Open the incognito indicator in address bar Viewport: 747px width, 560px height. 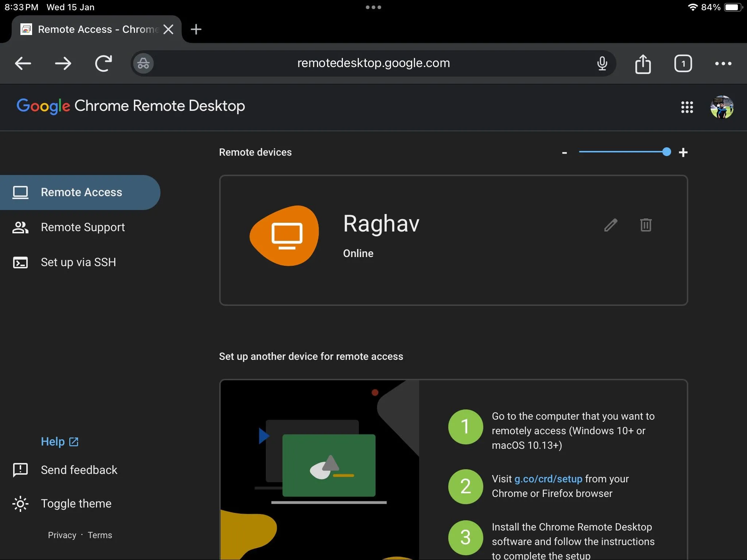click(143, 63)
